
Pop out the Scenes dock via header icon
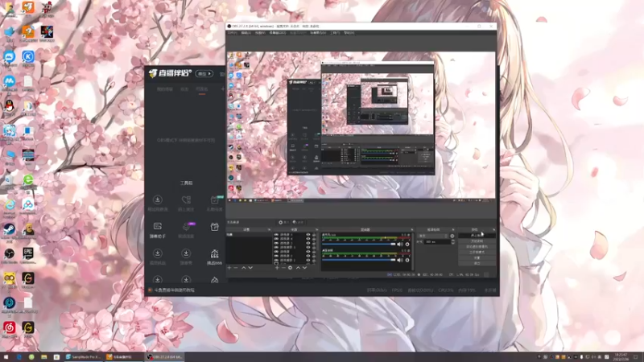[269, 229]
